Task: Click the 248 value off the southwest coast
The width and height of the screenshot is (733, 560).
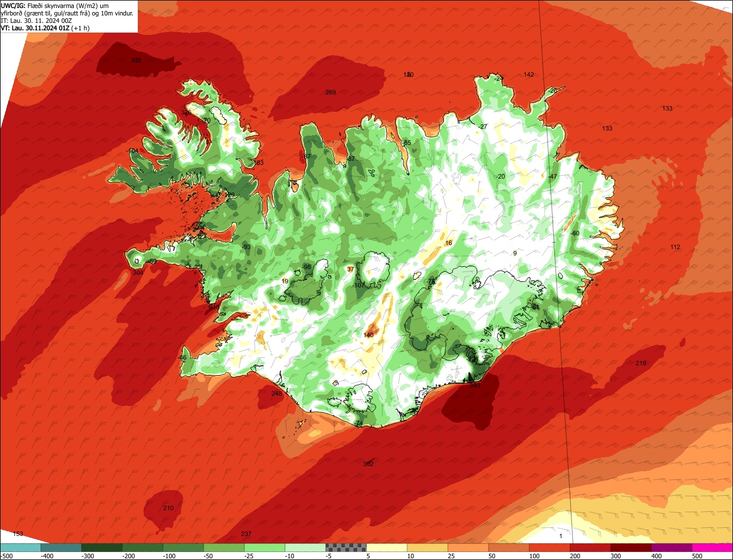Action: (x=277, y=394)
